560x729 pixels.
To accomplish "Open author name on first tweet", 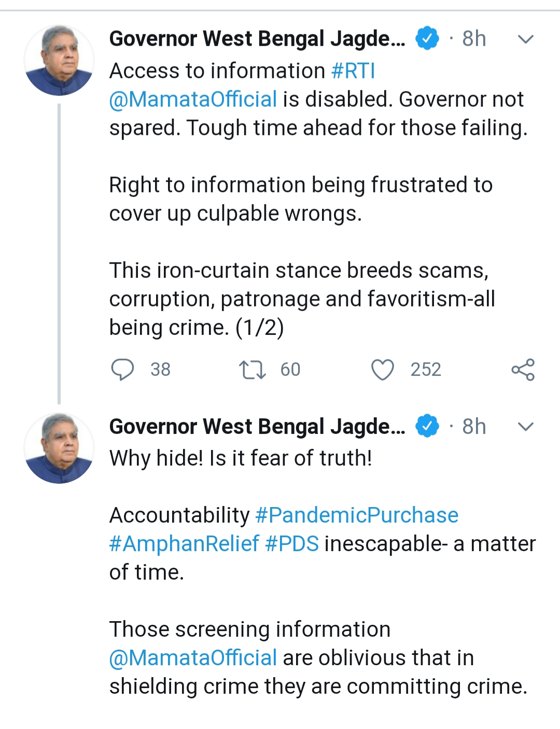I will coord(257,39).
